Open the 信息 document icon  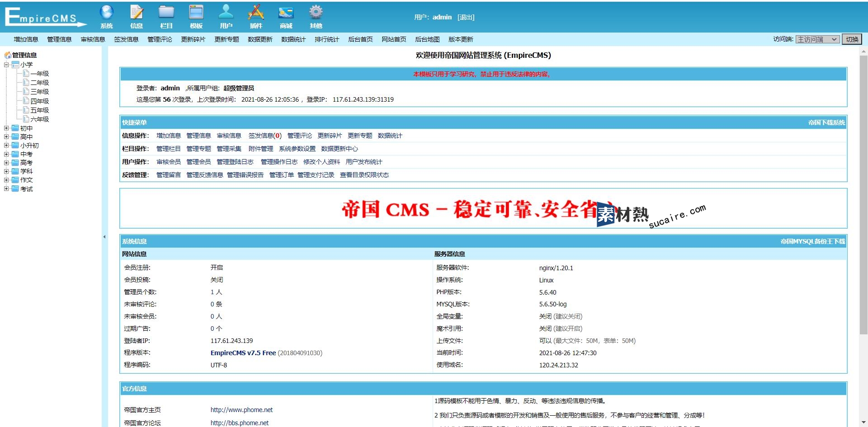coord(137,12)
